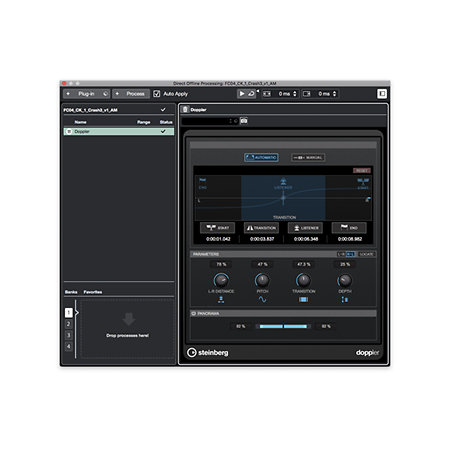Adjust the first 0 ms stepper arrows
Viewport: 450px width, 450px height.
295,94
